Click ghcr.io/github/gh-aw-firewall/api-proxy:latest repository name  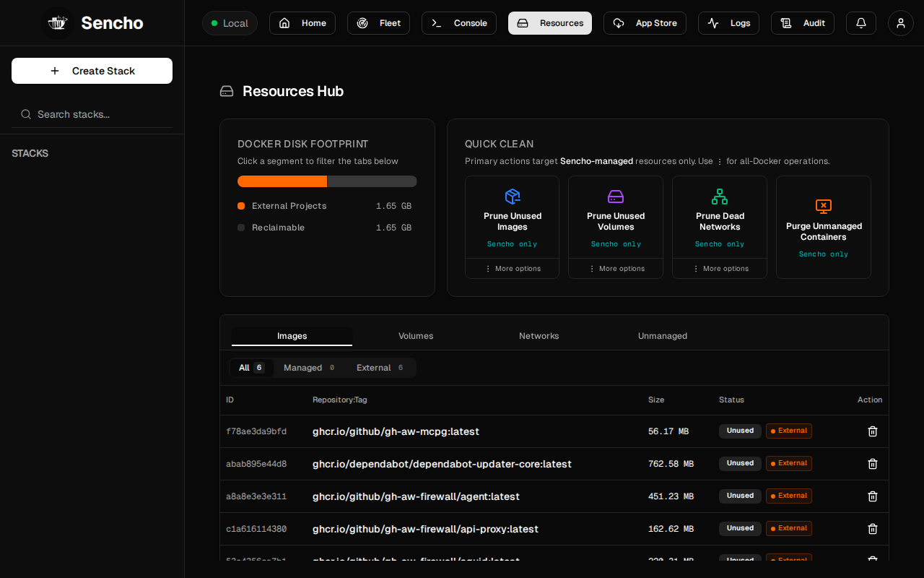[425, 529]
